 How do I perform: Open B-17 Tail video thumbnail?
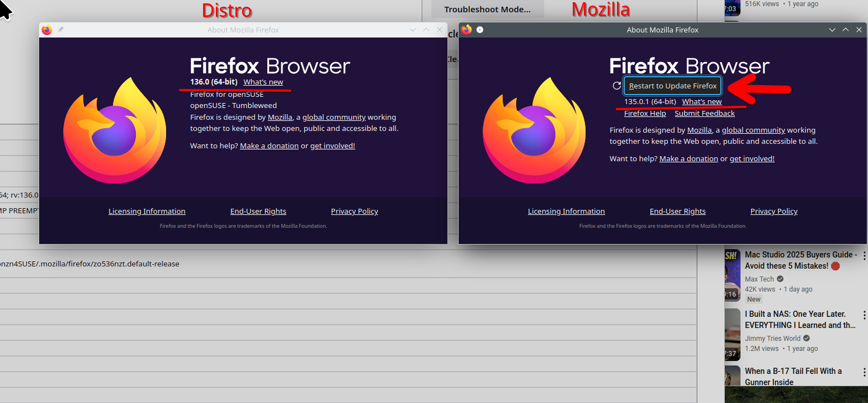pos(733,376)
